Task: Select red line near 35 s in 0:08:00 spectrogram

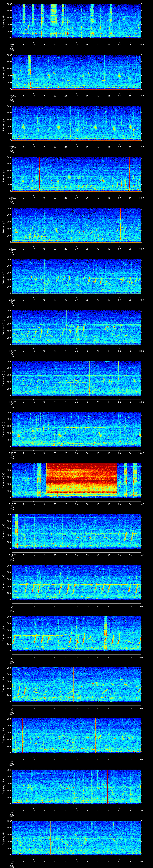Action: tap(89, 378)
